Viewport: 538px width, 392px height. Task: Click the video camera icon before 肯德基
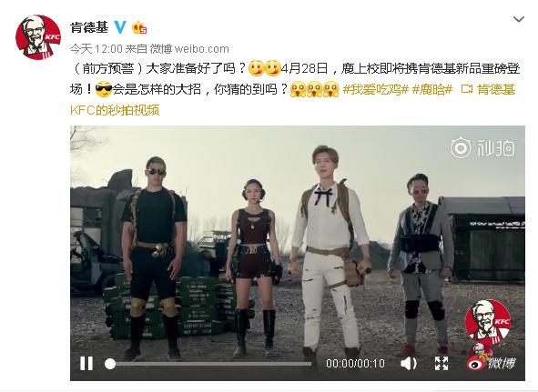point(467,90)
